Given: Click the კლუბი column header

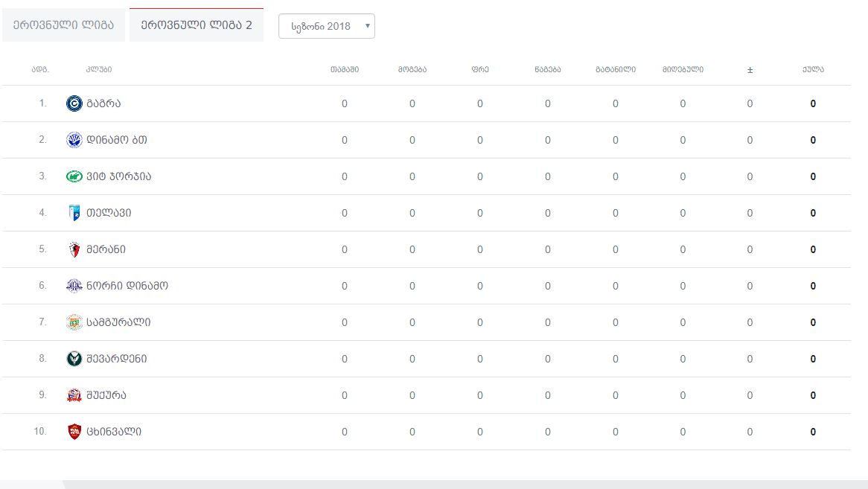Looking at the screenshot, I should 99,69.
